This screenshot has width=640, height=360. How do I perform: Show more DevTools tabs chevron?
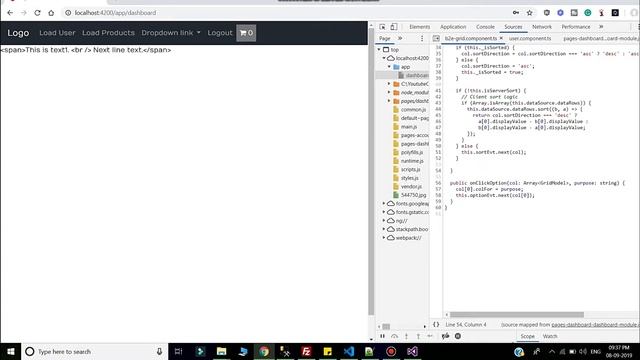click(601, 27)
